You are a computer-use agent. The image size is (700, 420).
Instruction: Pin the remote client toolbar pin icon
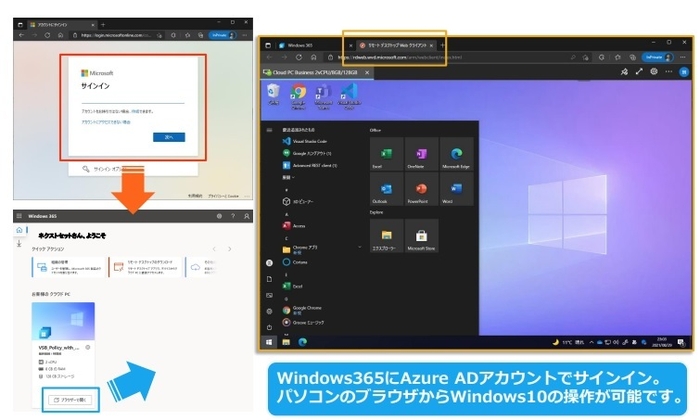(624, 71)
